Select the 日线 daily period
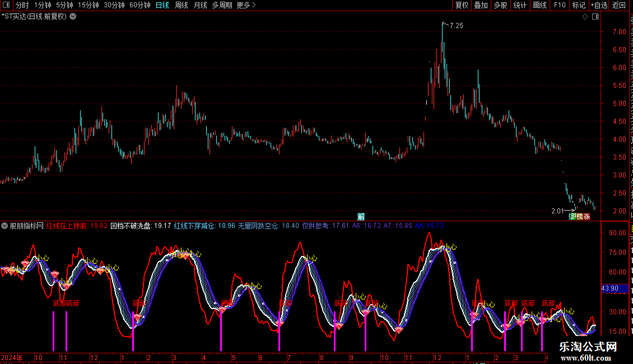 pos(162,5)
